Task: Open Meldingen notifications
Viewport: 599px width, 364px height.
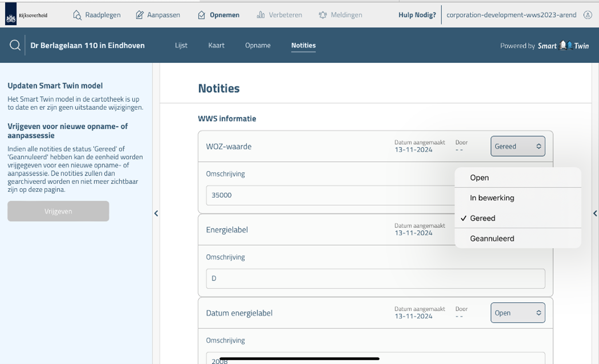Action: (x=340, y=15)
